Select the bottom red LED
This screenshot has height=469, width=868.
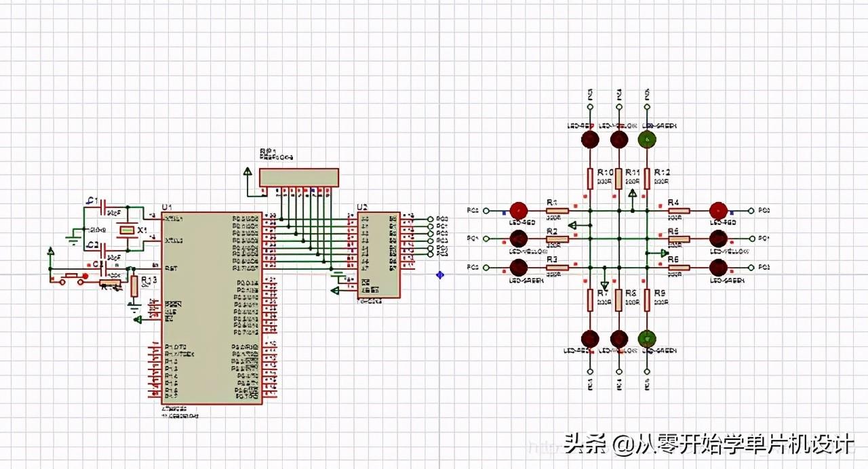(x=590, y=338)
